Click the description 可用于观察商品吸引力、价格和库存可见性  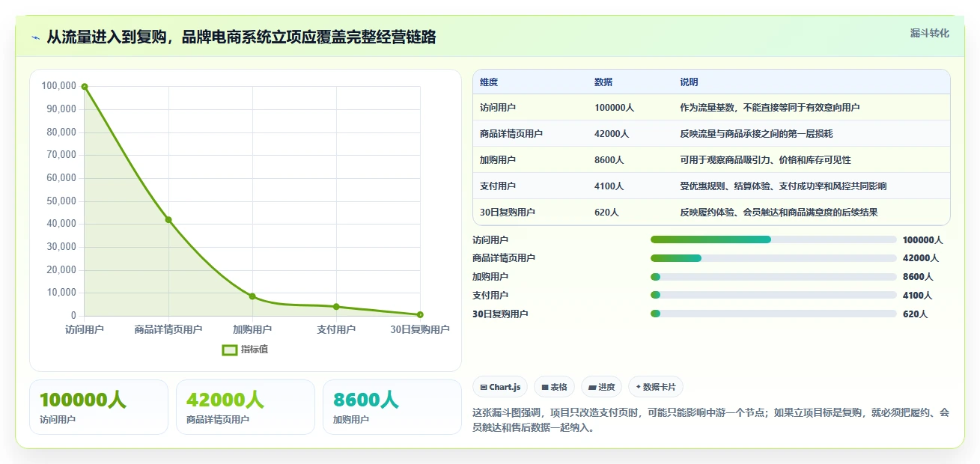tap(765, 160)
